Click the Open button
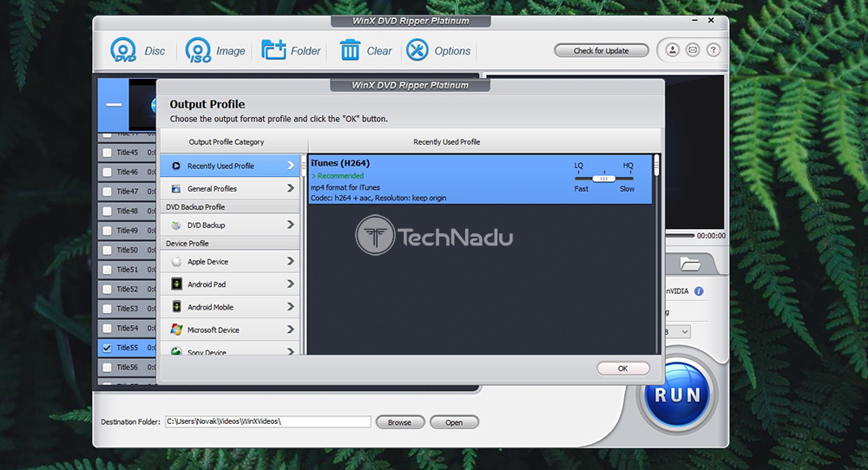This screenshot has height=470, width=868. click(454, 422)
